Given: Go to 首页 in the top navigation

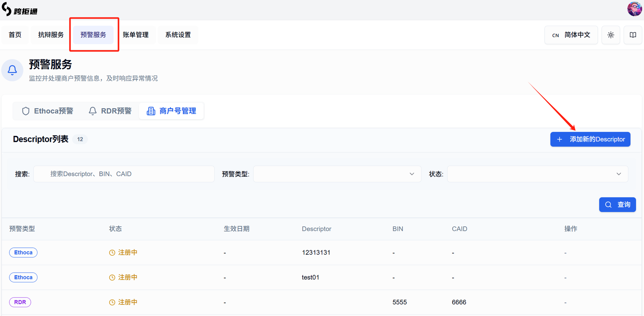Looking at the screenshot, I should 15,35.
